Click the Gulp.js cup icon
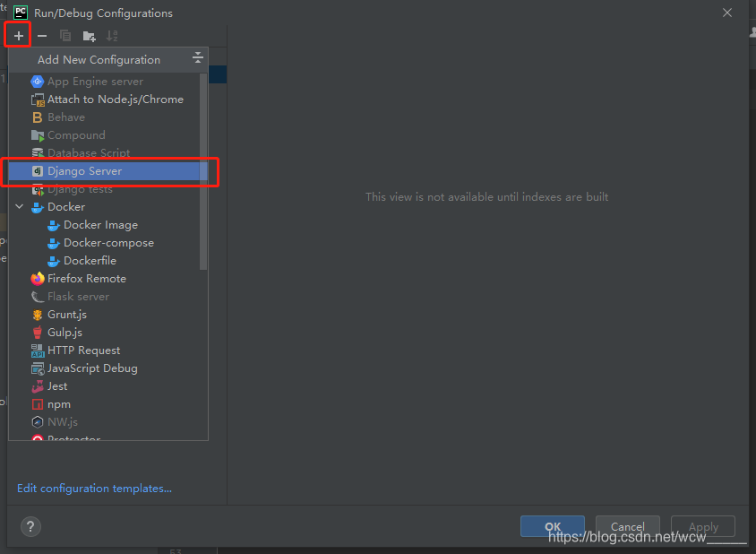The width and height of the screenshot is (756, 554). coord(37,333)
